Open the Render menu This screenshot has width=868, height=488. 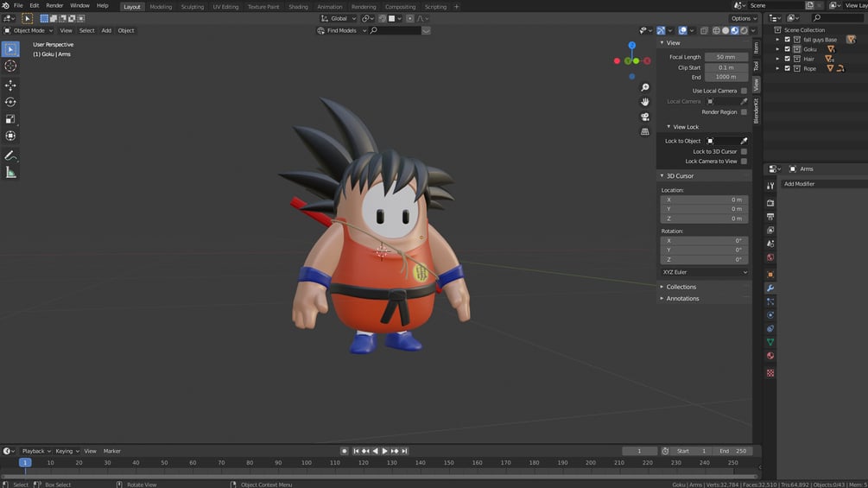54,5
